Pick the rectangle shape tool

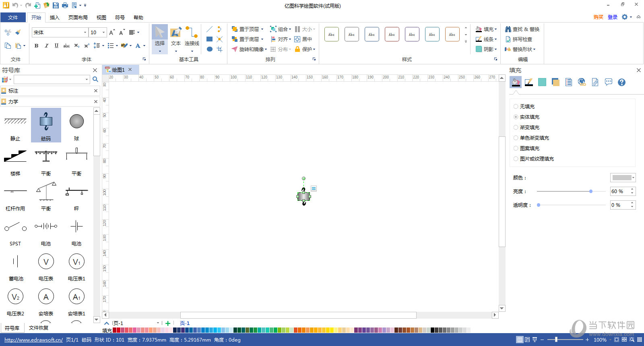pos(209,39)
